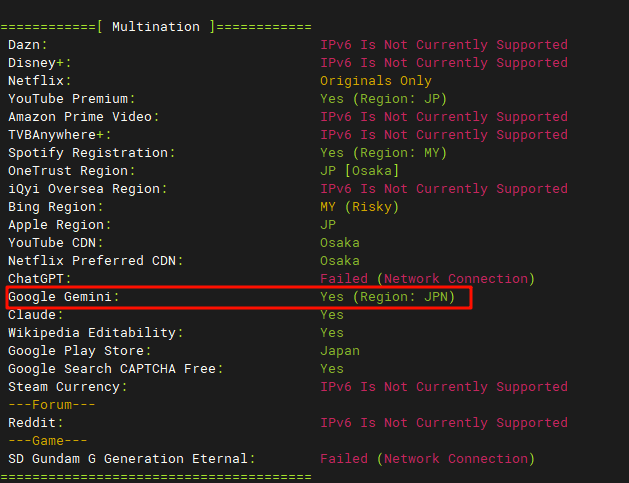Click the "Steam Currency:" label
629x483 pixels.
point(67,388)
